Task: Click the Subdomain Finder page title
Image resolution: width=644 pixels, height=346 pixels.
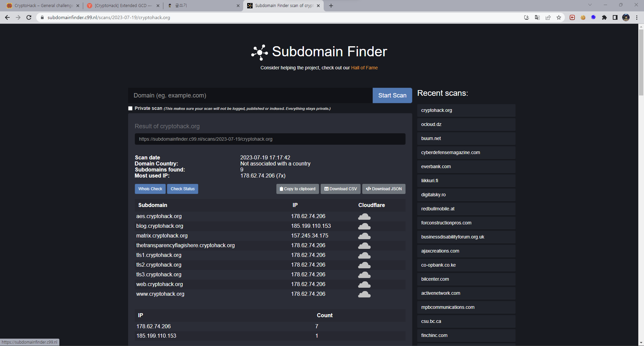Action: tap(329, 52)
